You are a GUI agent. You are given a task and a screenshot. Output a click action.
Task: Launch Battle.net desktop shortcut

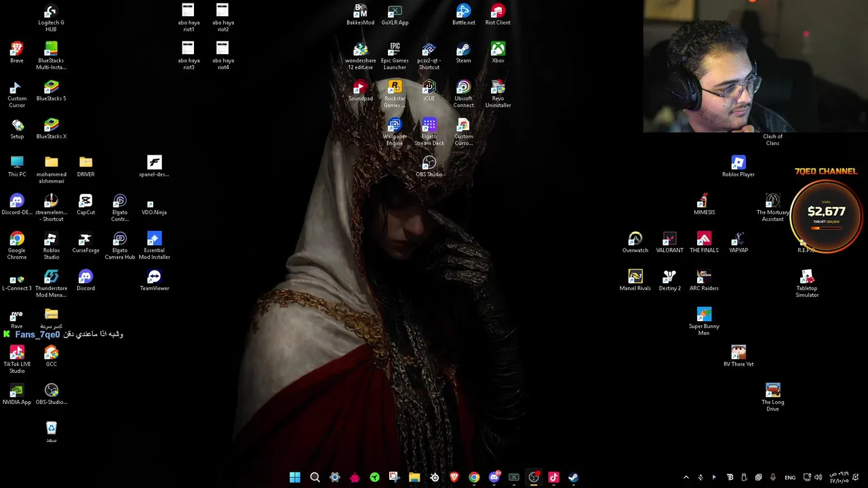463,15
